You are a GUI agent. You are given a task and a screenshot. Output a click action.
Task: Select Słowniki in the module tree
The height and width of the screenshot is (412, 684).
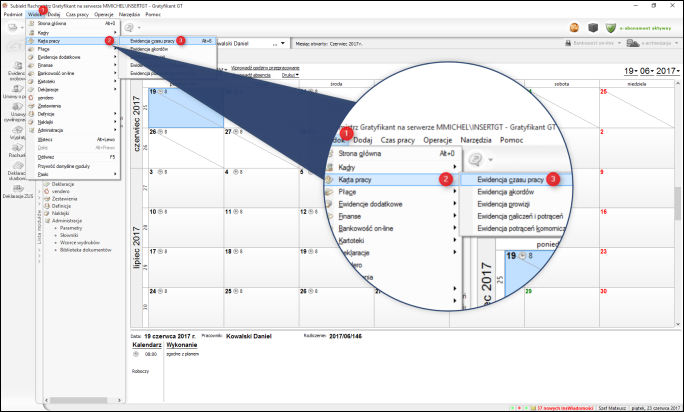69,235
